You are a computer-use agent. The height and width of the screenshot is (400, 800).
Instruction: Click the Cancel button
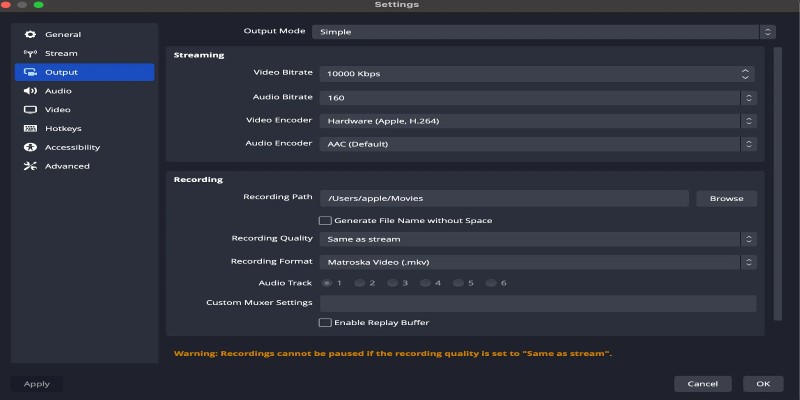tap(703, 384)
